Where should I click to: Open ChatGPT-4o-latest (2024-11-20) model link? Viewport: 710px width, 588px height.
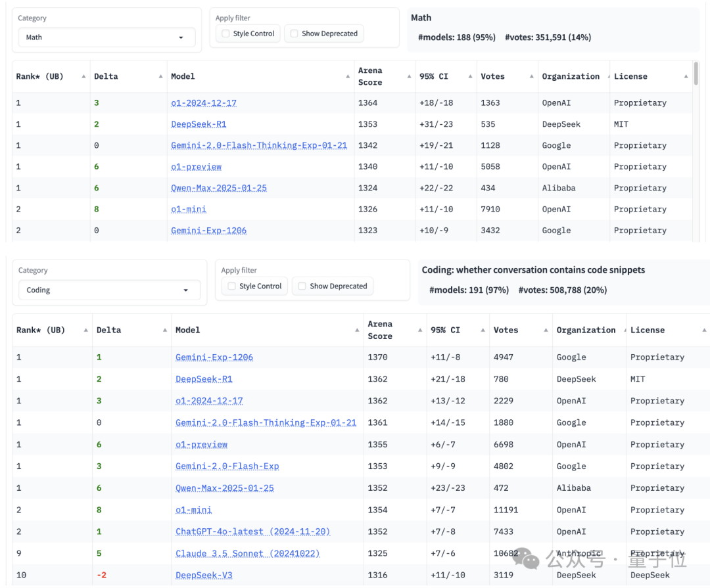[x=252, y=531]
